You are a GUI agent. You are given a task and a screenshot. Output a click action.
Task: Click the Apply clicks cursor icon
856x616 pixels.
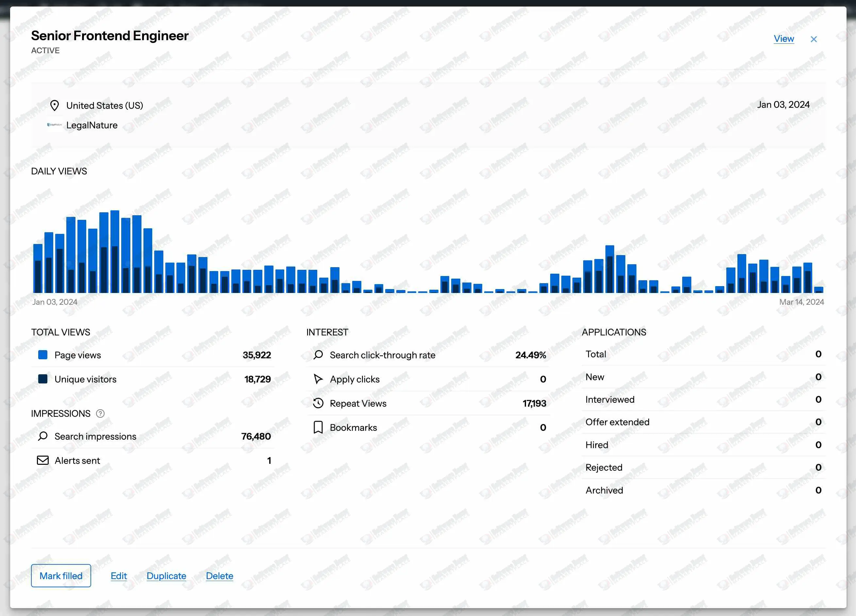tap(318, 379)
